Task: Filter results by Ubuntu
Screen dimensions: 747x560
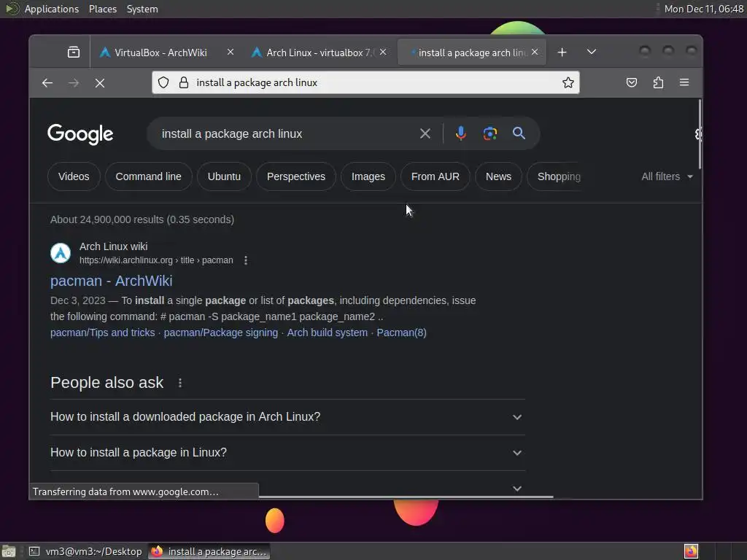Action: click(x=224, y=176)
